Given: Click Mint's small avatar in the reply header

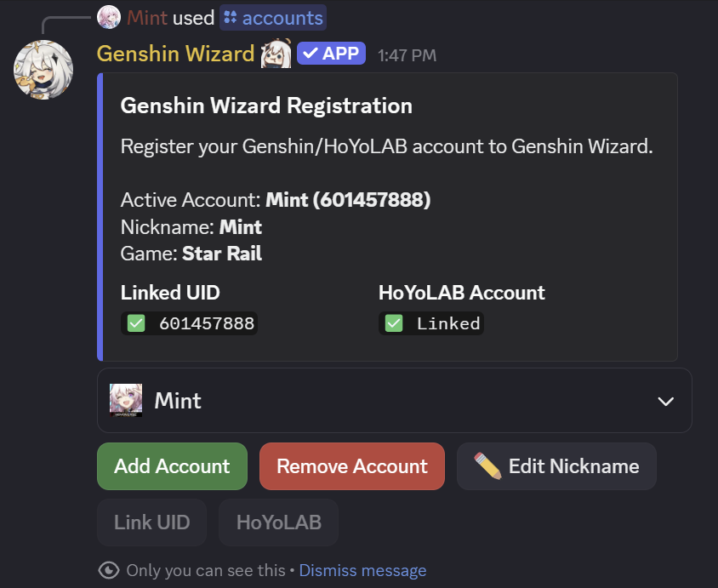Looking at the screenshot, I should pyautogui.click(x=108, y=16).
